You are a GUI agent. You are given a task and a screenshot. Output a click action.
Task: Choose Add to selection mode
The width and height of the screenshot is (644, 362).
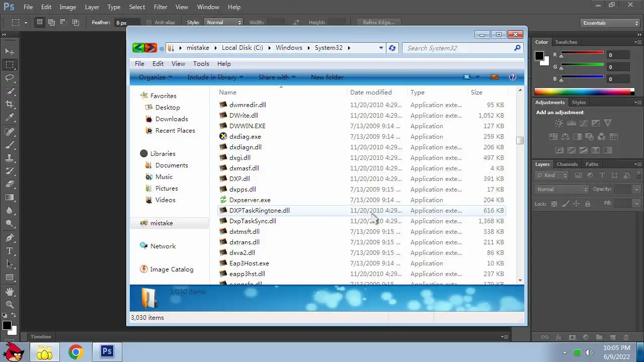(51, 22)
